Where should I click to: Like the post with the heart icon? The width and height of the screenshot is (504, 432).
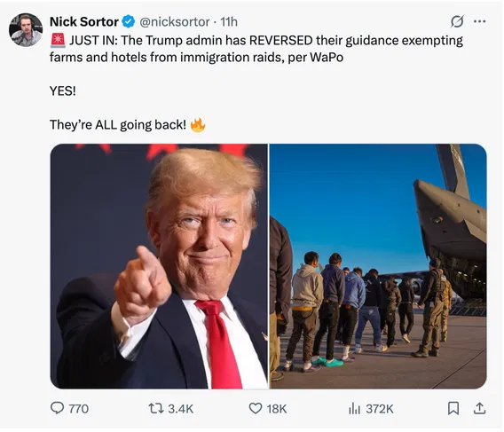[256, 409]
